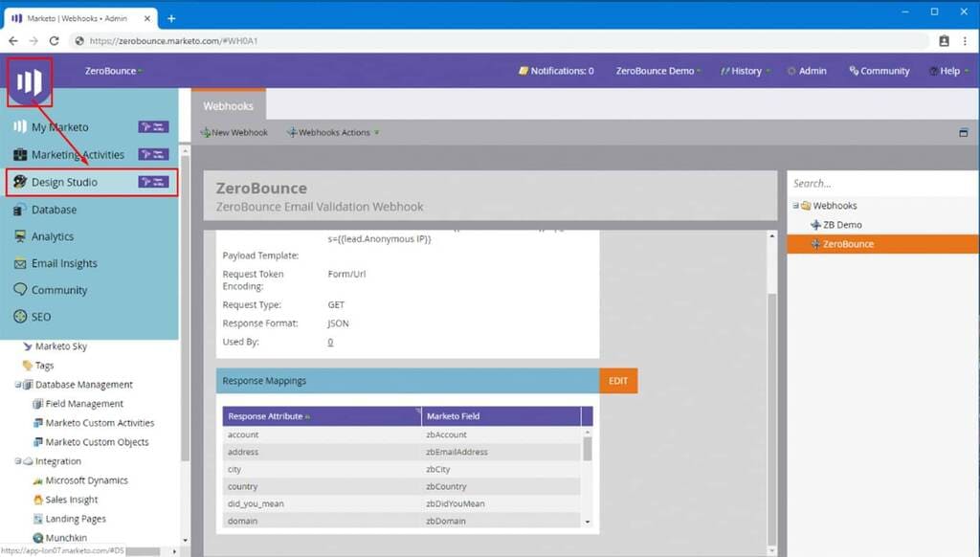Go to Admin in the top bar
This screenshot has width=980, height=557.
pyautogui.click(x=807, y=71)
